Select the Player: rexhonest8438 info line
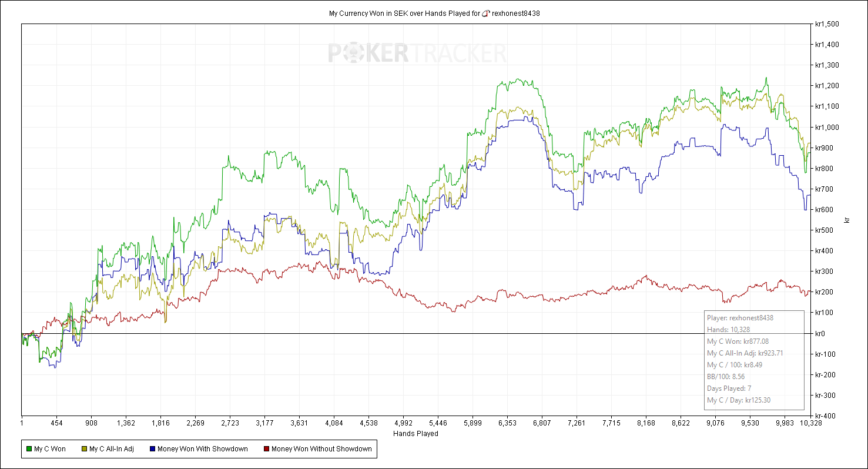Viewport: 868px width, 469px height. coord(740,318)
